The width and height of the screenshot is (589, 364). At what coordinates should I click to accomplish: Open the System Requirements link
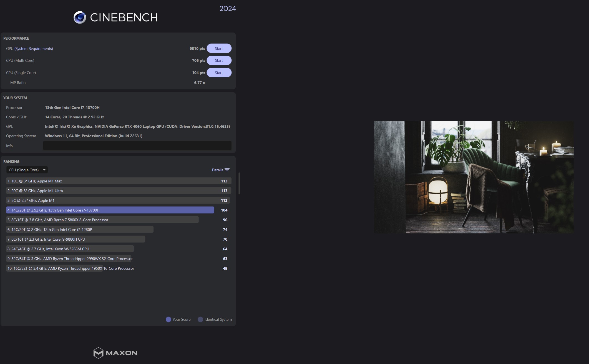click(x=34, y=49)
